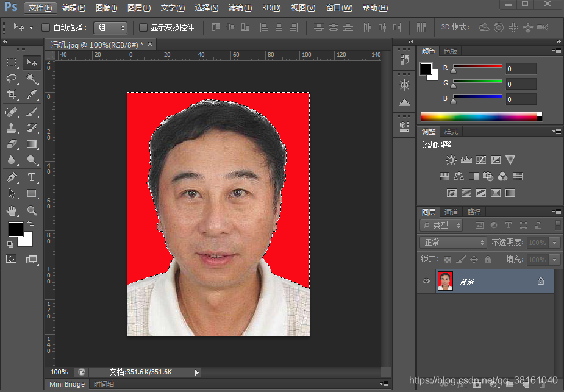This screenshot has height=392, width=564.
Task: Toggle the transparency lock on the layer
Action: pos(448,259)
